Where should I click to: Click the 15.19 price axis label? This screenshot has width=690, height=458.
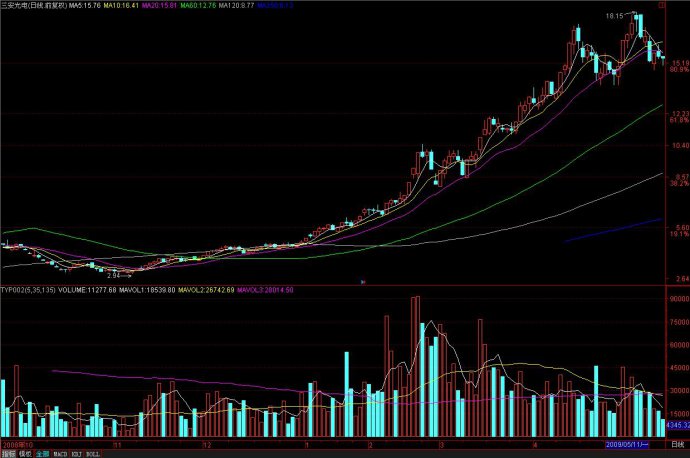680,64
